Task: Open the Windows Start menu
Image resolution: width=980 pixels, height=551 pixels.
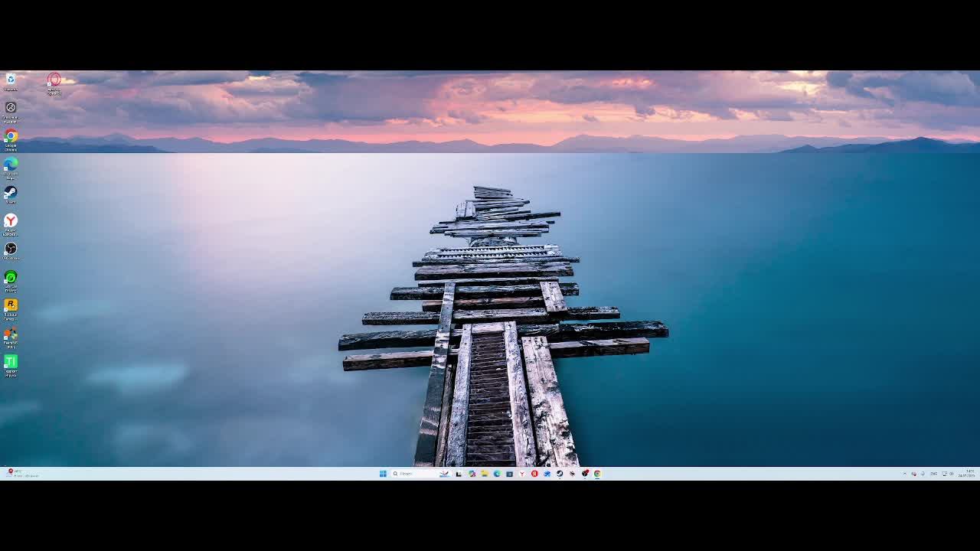Action: pyautogui.click(x=383, y=474)
